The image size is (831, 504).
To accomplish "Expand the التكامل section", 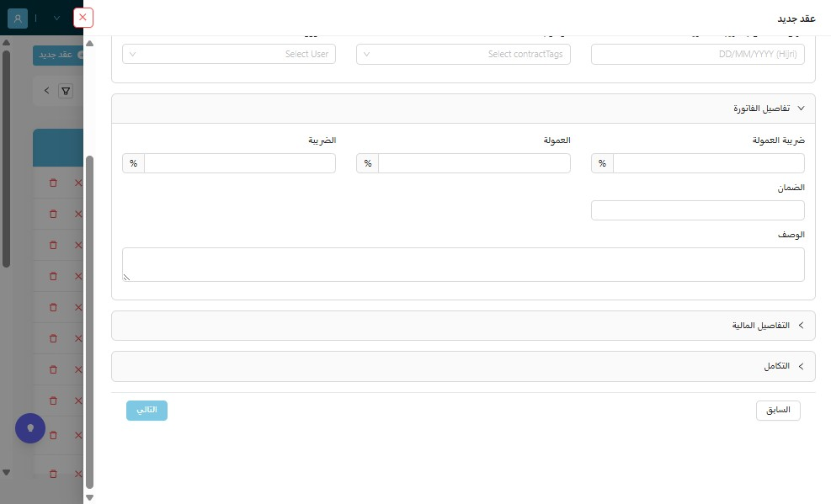I will tap(463, 366).
